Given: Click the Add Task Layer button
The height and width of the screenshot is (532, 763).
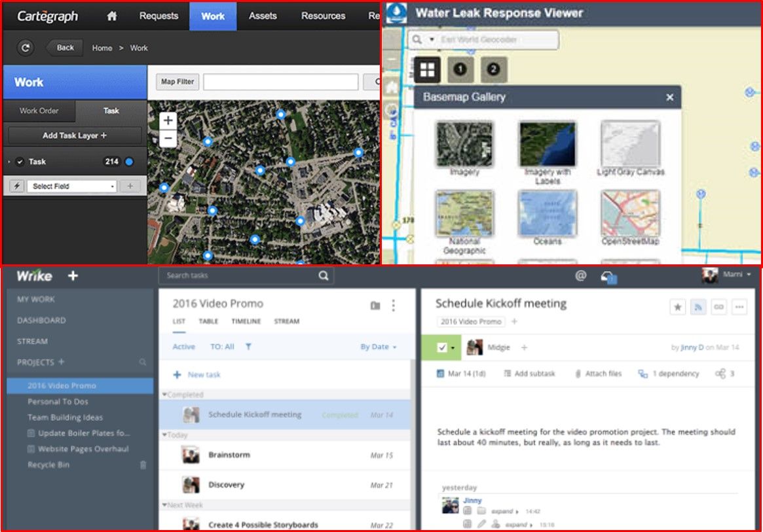Looking at the screenshot, I should [x=75, y=135].
